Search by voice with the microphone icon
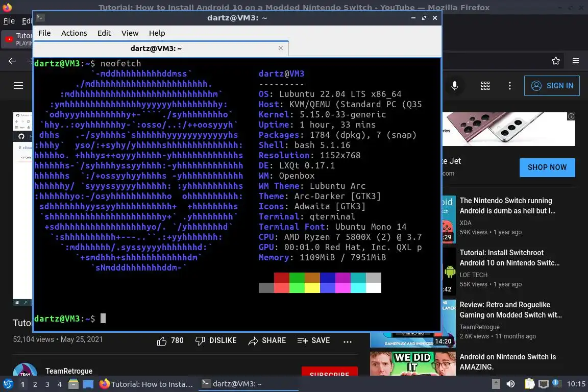 [x=454, y=86]
